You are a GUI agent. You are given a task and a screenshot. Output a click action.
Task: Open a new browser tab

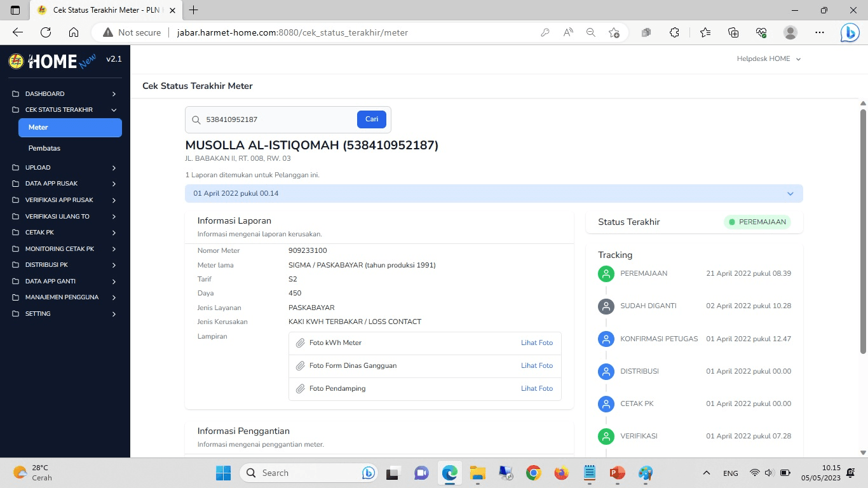(x=194, y=10)
